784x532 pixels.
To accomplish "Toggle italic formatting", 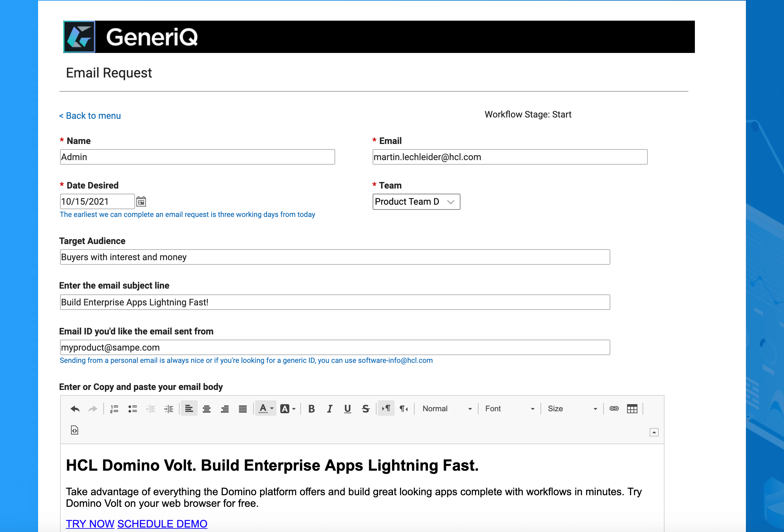I will [330, 409].
